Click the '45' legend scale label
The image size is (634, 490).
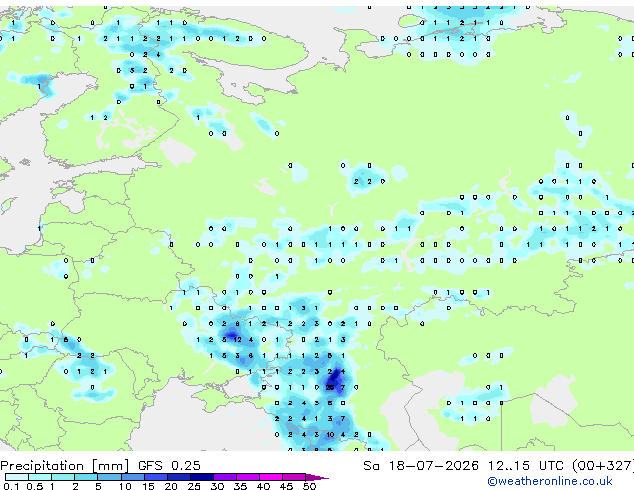286,486
